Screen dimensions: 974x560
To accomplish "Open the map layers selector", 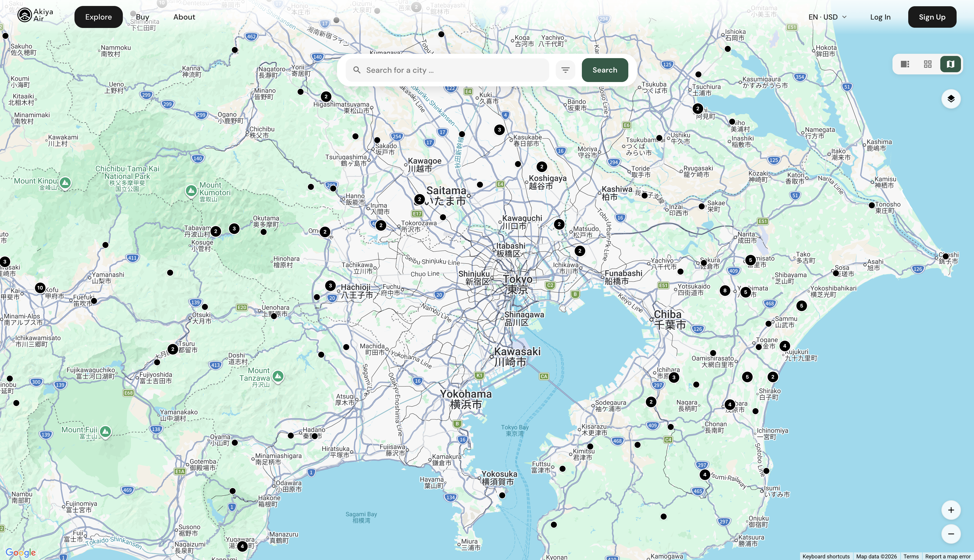I will tap(951, 99).
